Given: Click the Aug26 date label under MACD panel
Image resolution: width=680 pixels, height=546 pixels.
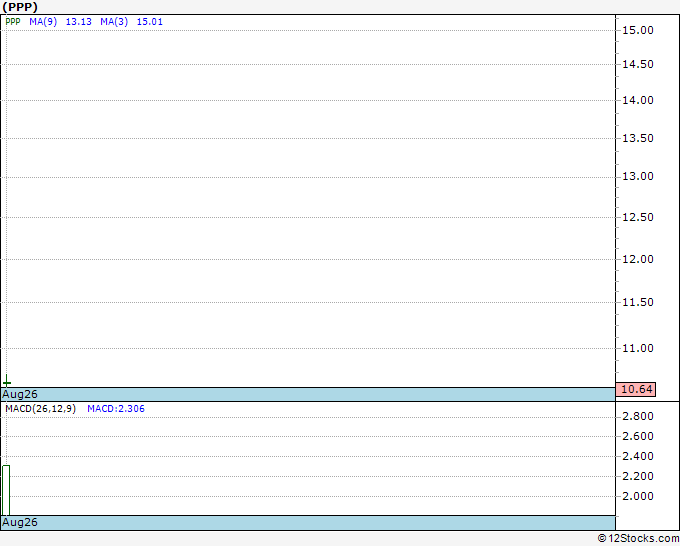Looking at the screenshot, I should click(20, 522).
